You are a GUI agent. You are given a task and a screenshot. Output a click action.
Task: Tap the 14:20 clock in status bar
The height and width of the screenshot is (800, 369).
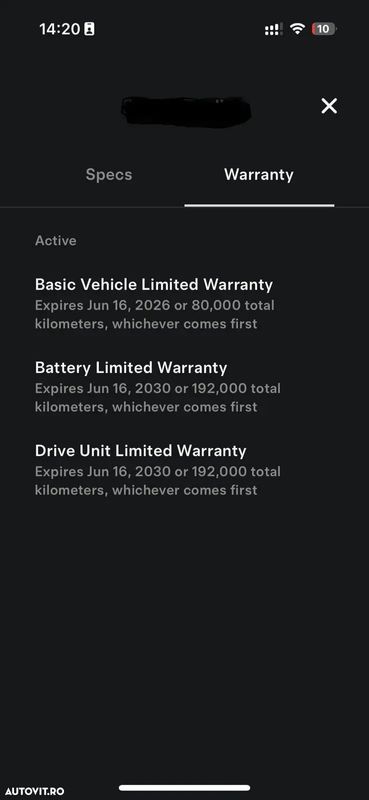pos(60,29)
